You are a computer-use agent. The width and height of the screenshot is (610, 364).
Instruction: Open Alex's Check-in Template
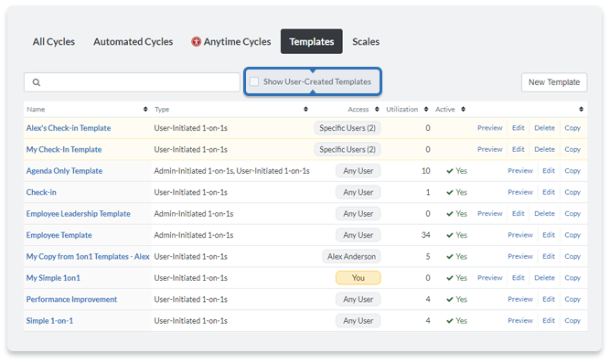click(x=69, y=128)
